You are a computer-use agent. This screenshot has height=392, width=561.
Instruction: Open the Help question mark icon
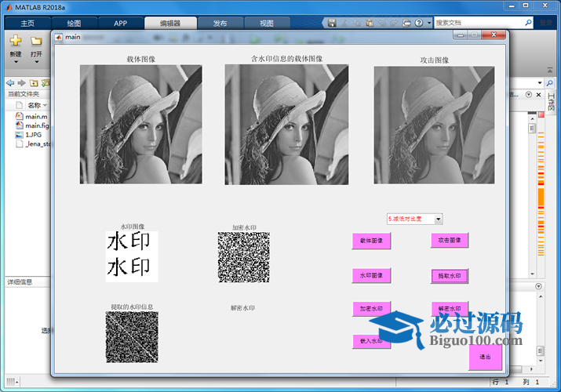click(x=419, y=23)
